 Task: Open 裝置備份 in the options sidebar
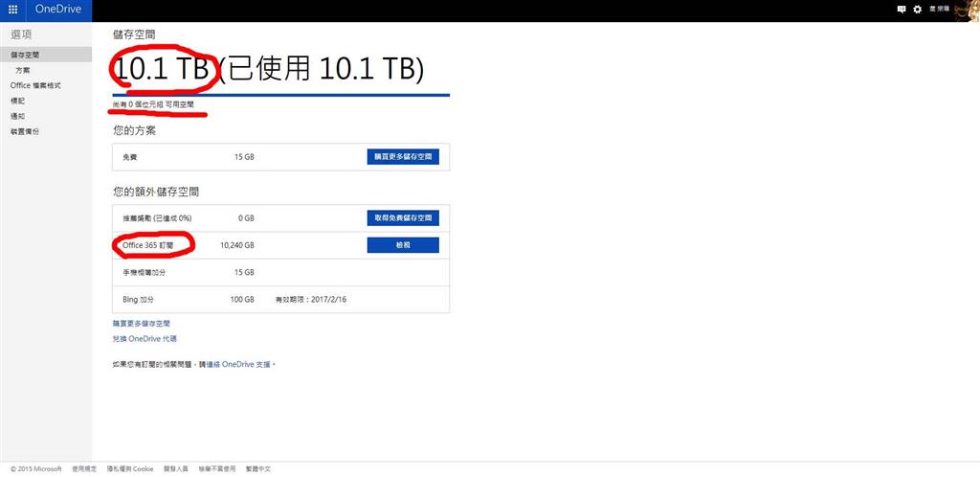pyautogui.click(x=25, y=132)
